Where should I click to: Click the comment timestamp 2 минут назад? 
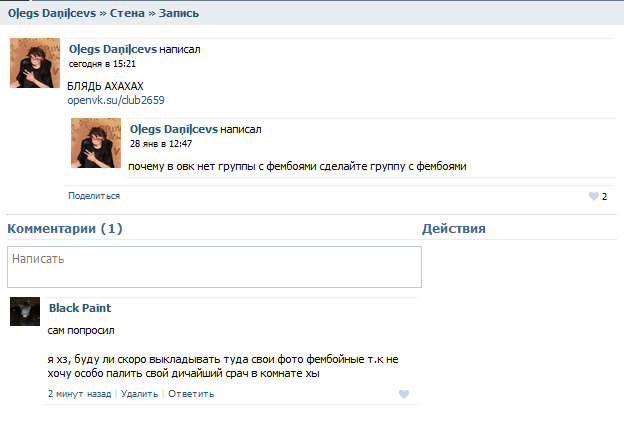pyautogui.click(x=79, y=394)
